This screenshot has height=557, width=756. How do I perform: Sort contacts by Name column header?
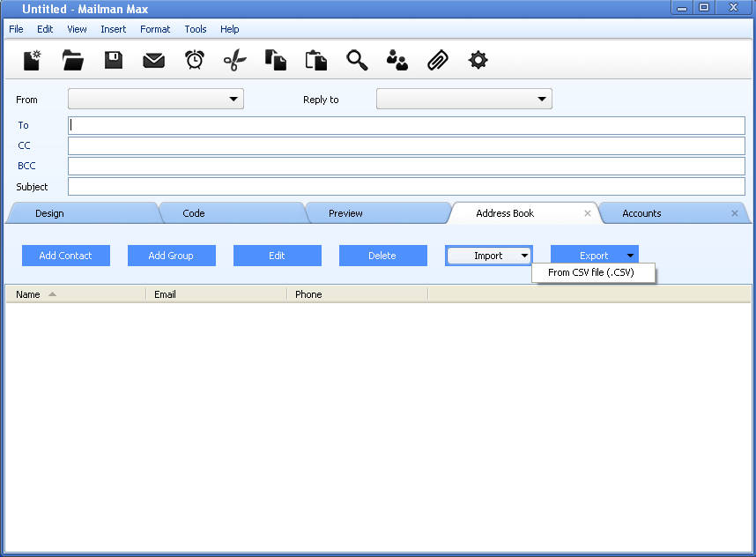pos(76,294)
